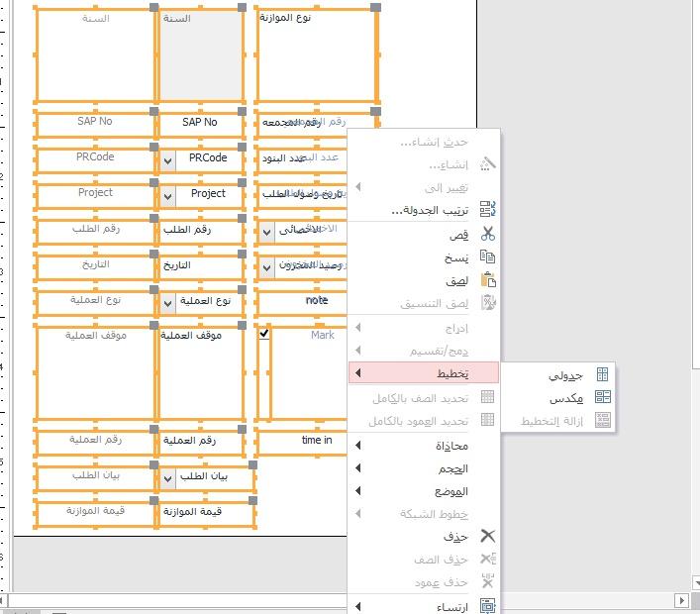Open the الاخصائى combo dropdown arrow

click(266, 232)
